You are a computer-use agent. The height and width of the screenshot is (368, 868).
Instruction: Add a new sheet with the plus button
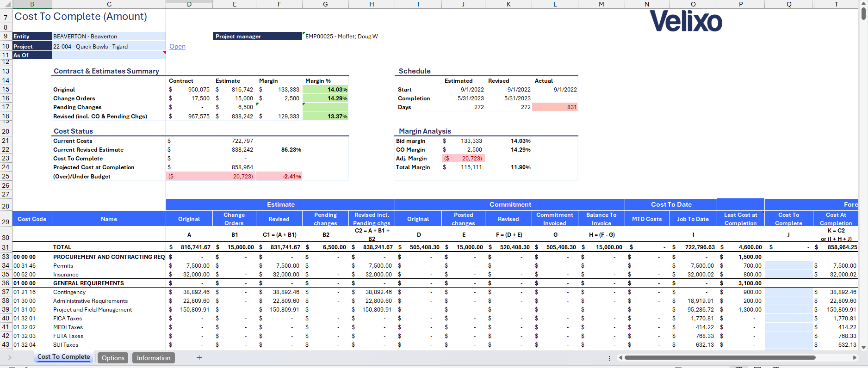pos(199,357)
